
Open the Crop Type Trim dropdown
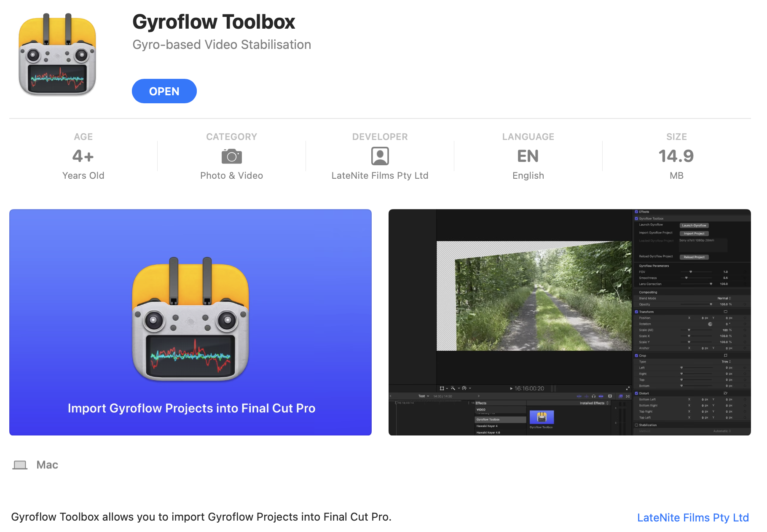726,362
